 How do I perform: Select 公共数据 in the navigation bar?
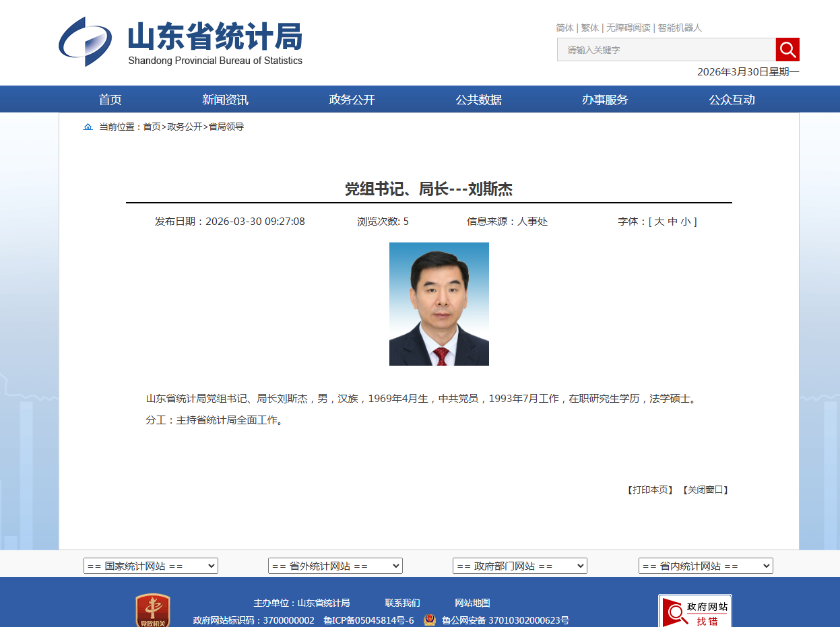click(x=478, y=100)
